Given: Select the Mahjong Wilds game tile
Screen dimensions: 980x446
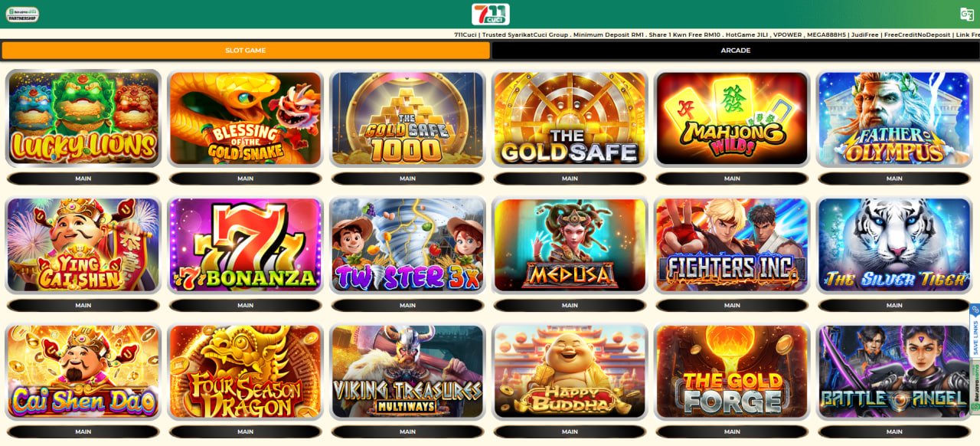Looking at the screenshot, I should [732, 118].
